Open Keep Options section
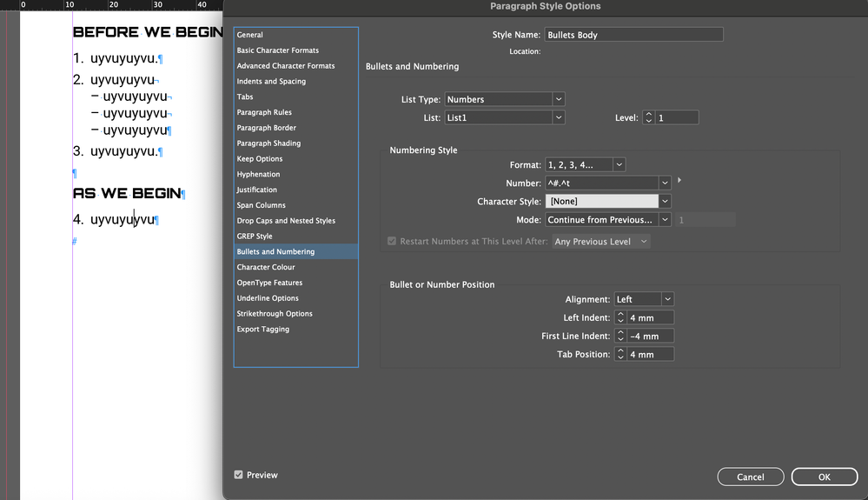Image resolution: width=868 pixels, height=500 pixels. coord(295,158)
